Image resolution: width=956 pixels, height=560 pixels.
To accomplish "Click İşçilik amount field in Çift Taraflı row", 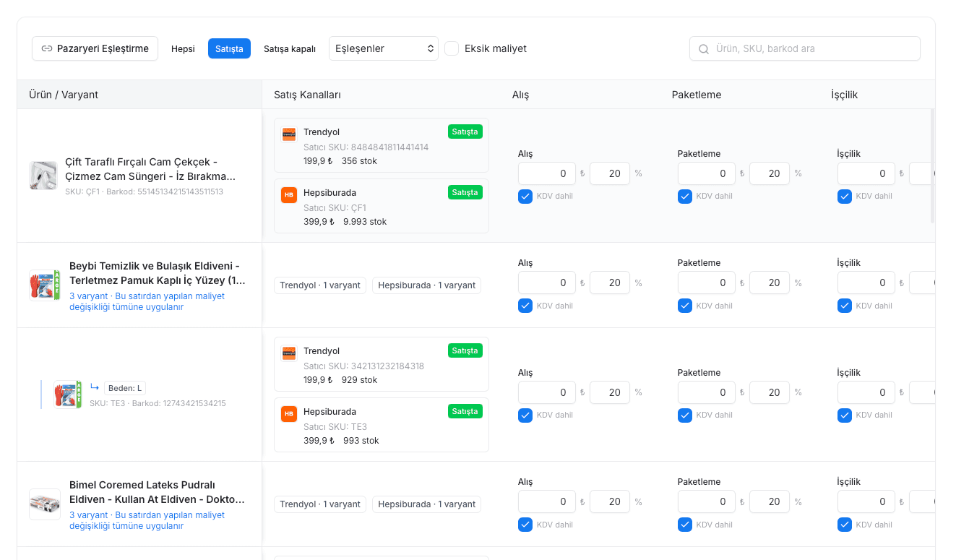I will click(x=866, y=173).
